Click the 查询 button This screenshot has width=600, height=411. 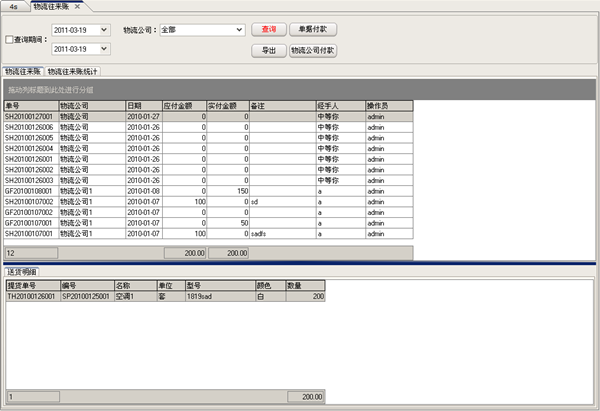pyautogui.click(x=267, y=29)
